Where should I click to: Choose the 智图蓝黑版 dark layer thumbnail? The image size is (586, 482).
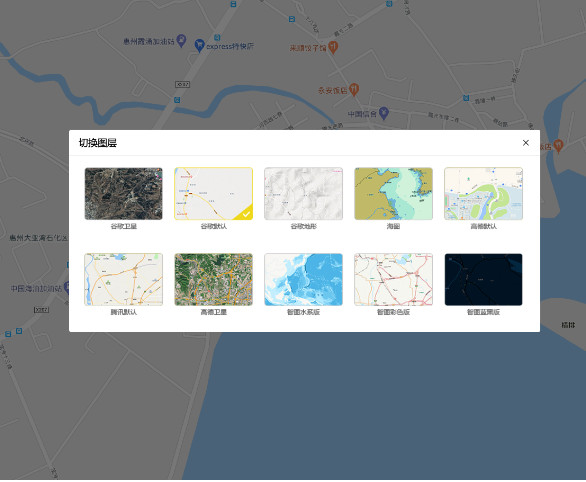click(484, 279)
